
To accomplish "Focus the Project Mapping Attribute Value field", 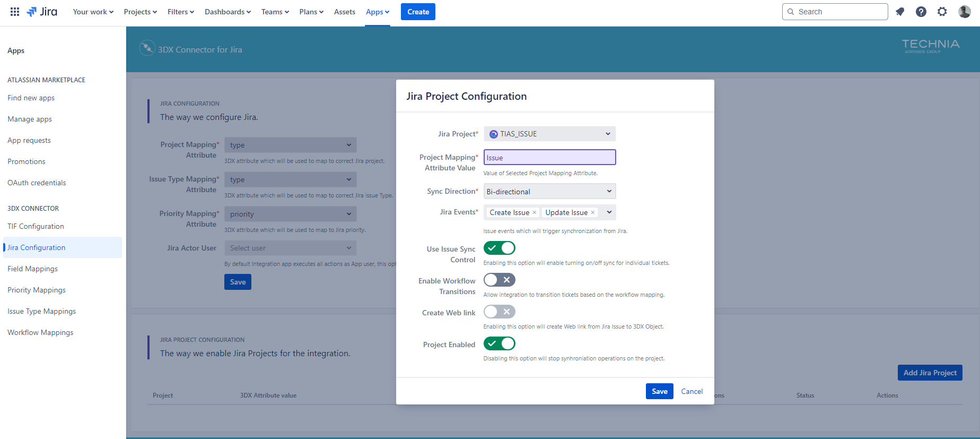I will pos(549,157).
